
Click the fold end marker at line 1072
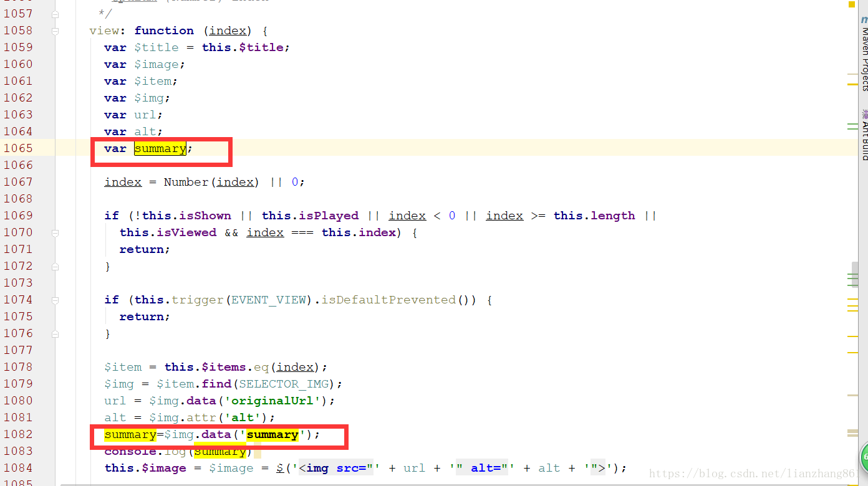[55, 266]
